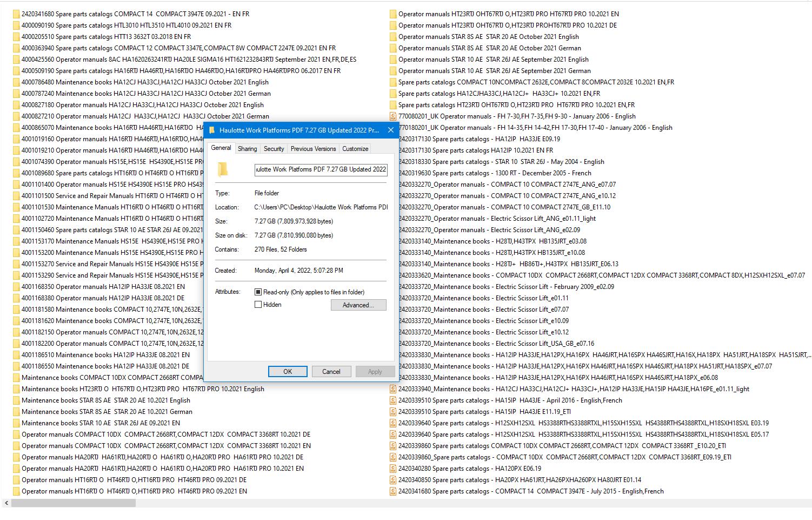This screenshot has height=520, width=812.
Task: Select 770180201_UK Operator manuals FH 14-35 file
Action: [x=535, y=128]
